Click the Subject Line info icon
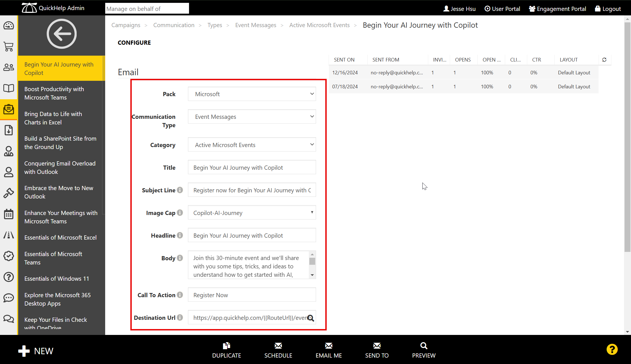Screen dimensions: 631x364 (180, 190)
